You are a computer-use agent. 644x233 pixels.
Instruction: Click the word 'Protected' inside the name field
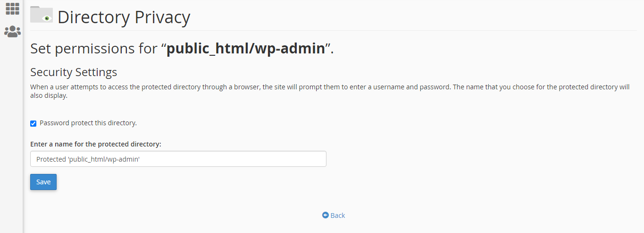click(x=51, y=159)
